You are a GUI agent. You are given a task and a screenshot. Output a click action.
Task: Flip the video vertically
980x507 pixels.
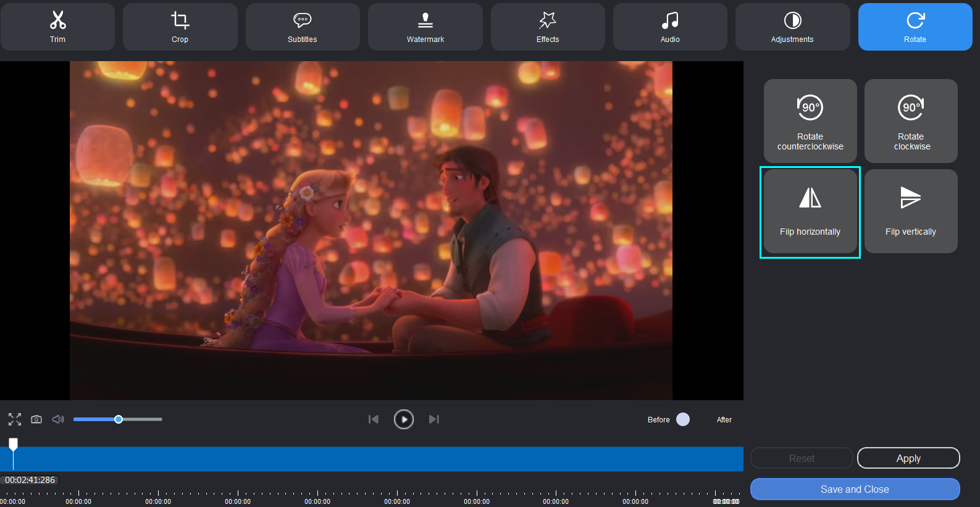tap(911, 211)
